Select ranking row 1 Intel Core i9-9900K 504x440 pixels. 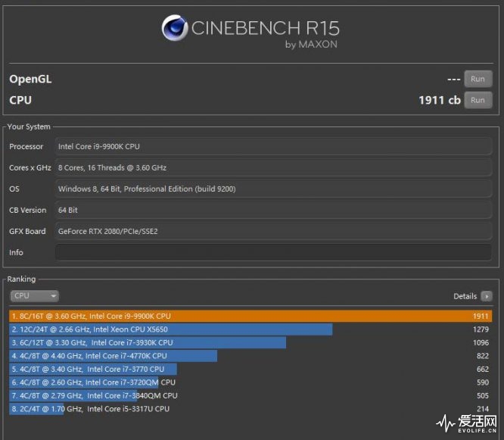[x=250, y=316]
